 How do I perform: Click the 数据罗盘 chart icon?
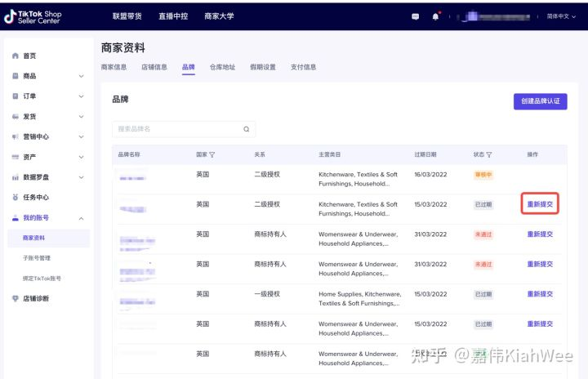(x=16, y=177)
